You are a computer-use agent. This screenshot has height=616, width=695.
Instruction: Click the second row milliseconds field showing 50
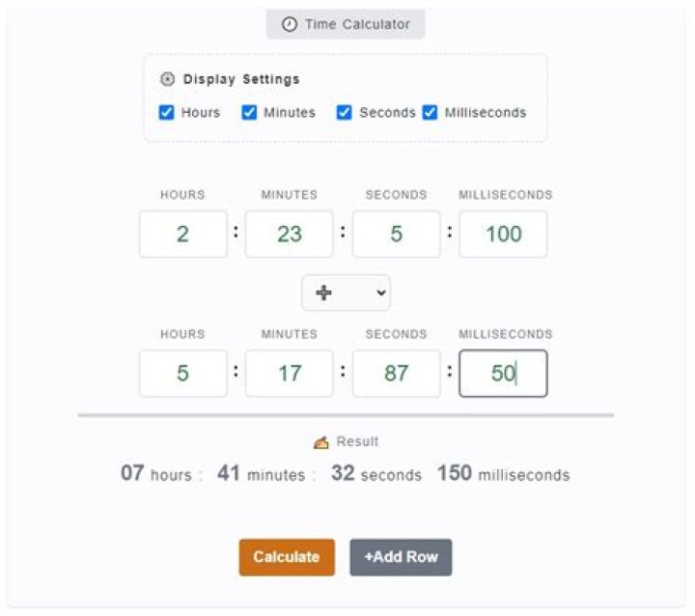pyautogui.click(x=504, y=374)
